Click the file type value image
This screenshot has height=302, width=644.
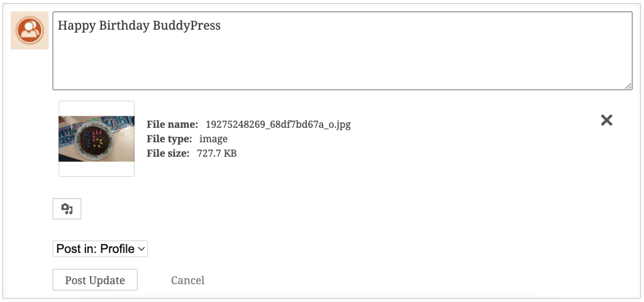(214, 139)
